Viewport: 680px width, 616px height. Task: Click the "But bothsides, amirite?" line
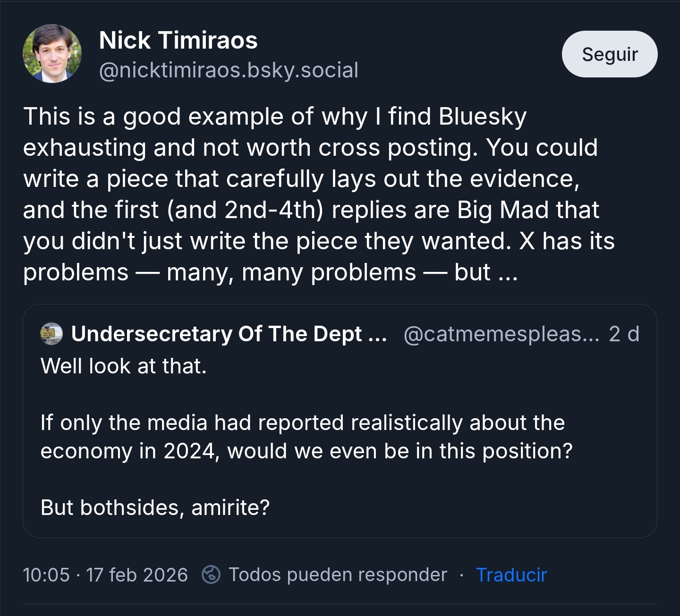click(x=155, y=508)
